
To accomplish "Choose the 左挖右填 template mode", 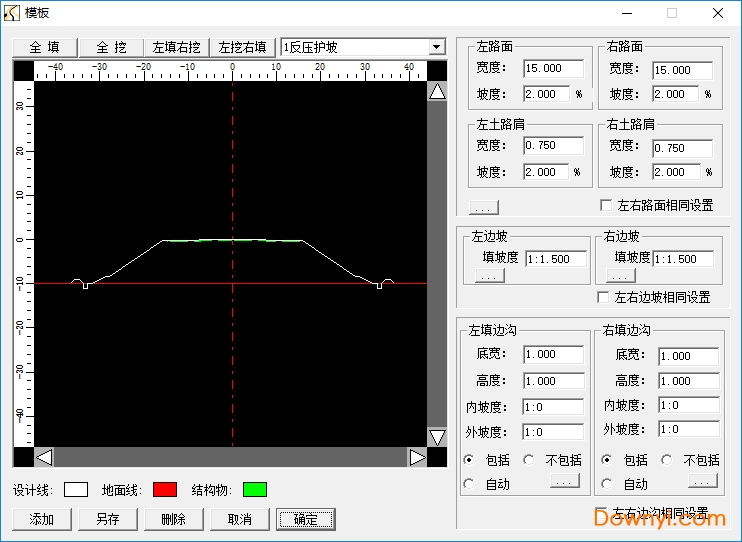I will [243, 47].
